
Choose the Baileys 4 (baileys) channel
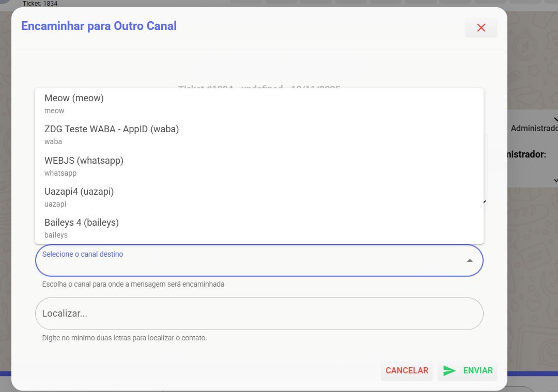click(x=82, y=228)
